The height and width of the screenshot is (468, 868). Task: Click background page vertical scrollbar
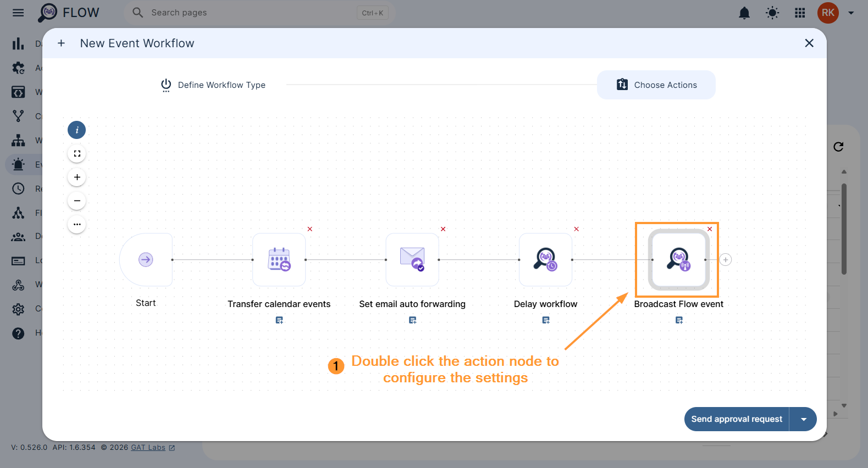pos(844,229)
